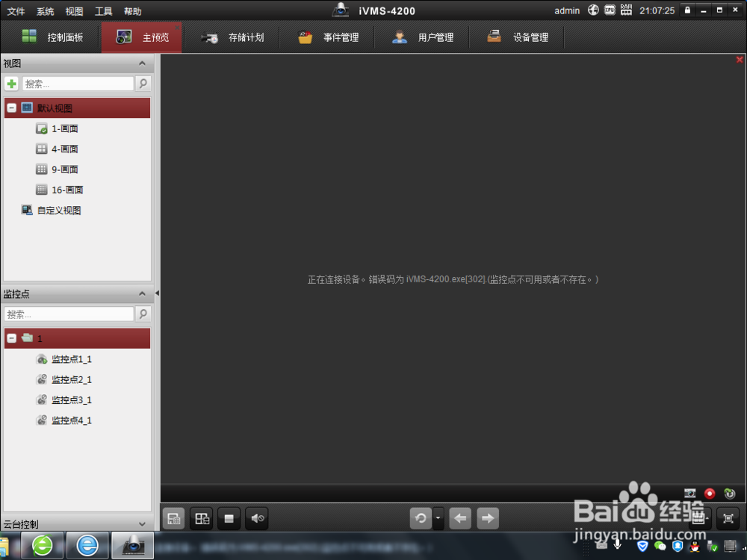Click the save view as toolbar button
This screenshot has width=747, height=560.
coord(202,518)
